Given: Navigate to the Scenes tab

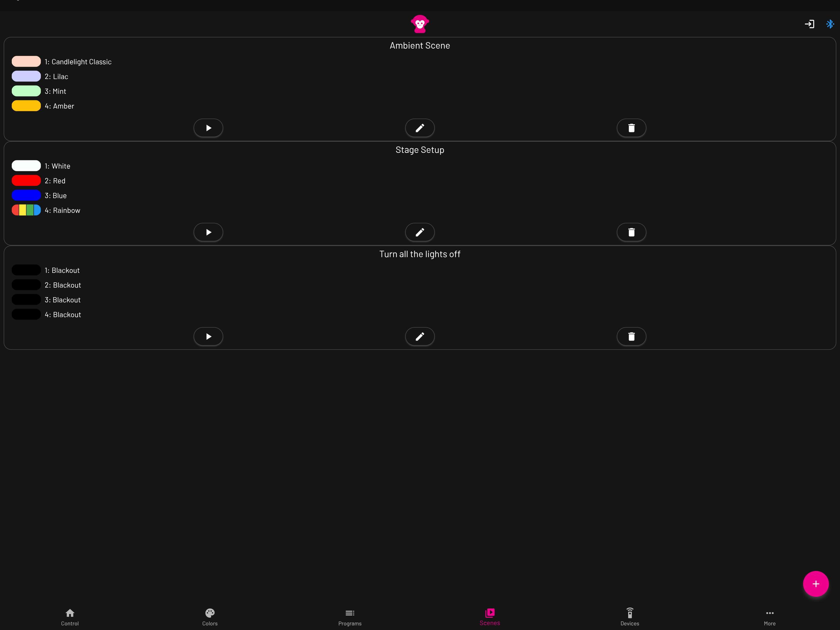Looking at the screenshot, I should 489,616.
